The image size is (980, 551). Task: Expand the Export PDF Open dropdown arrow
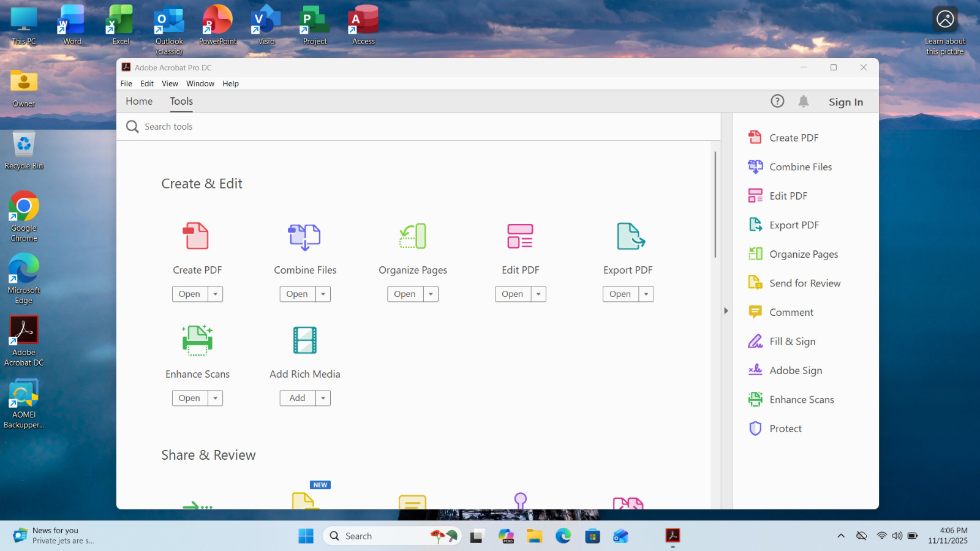point(646,294)
